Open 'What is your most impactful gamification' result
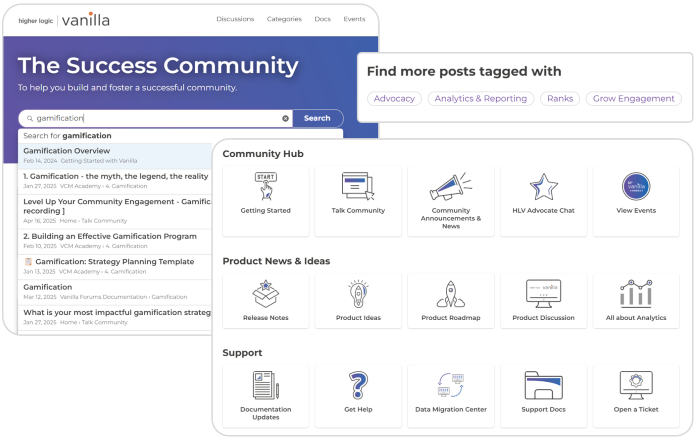700x440 pixels. (x=115, y=317)
